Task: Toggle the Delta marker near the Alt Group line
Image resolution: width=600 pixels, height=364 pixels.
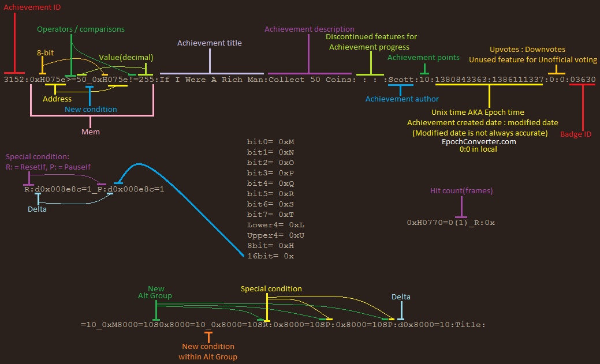Action: pos(401,297)
